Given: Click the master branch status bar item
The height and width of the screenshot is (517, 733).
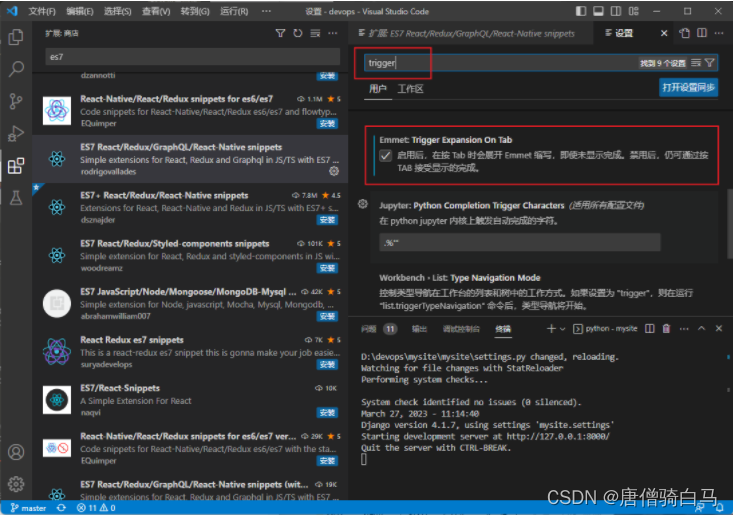Looking at the screenshot, I should [x=29, y=508].
